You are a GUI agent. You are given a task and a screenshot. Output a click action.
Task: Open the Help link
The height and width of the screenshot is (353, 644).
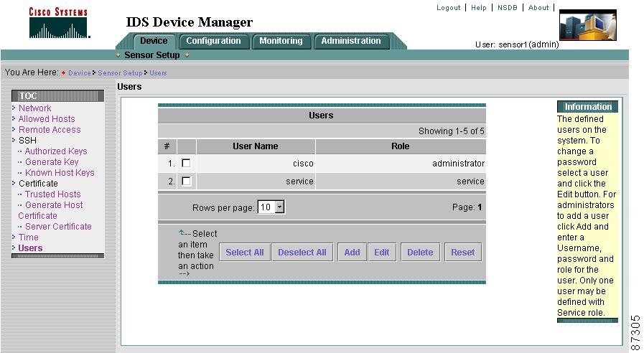point(478,8)
